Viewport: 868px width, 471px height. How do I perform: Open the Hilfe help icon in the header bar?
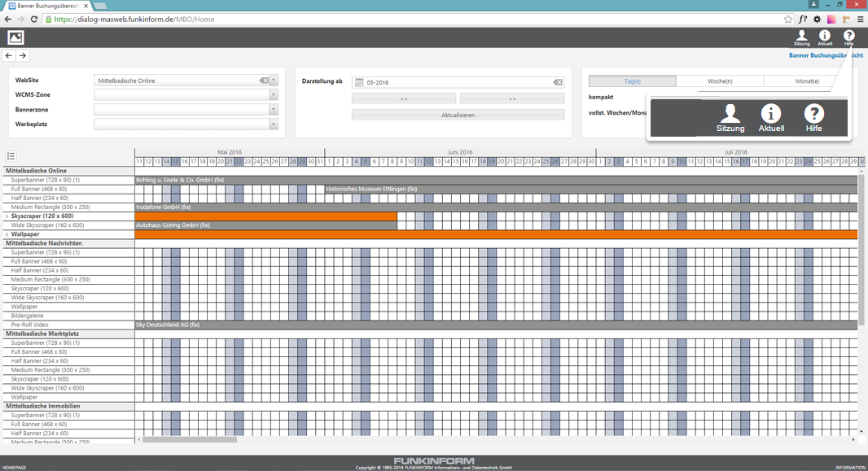pyautogui.click(x=848, y=37)
